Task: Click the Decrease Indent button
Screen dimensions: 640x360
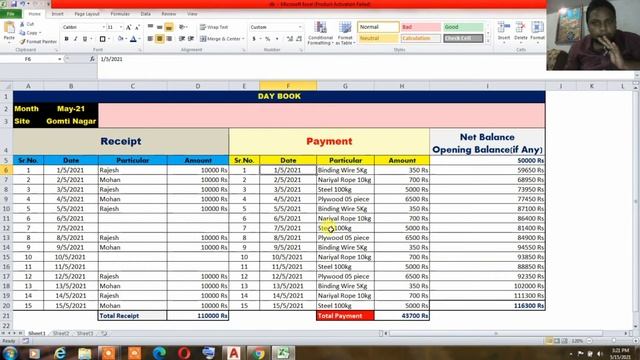Action: pos(182,39)
